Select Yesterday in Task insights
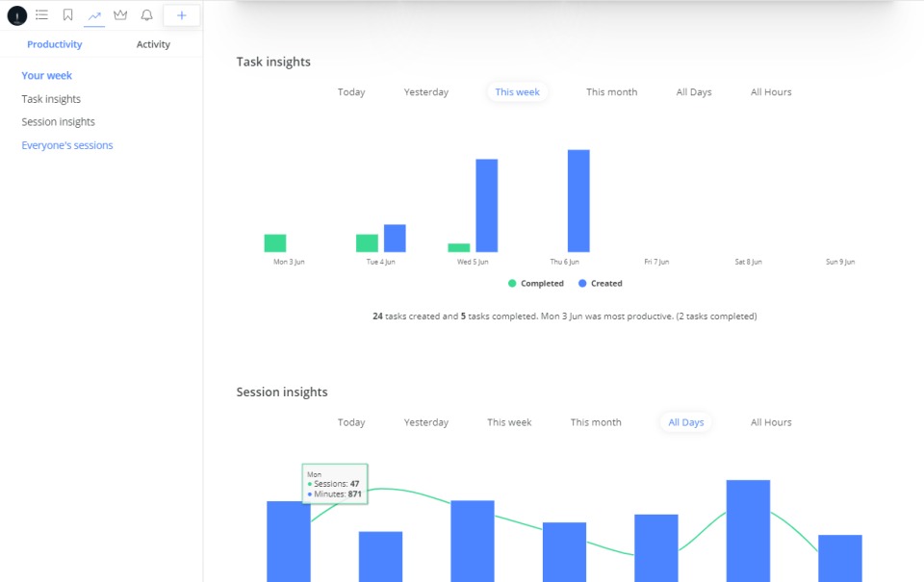 point(426,92)
